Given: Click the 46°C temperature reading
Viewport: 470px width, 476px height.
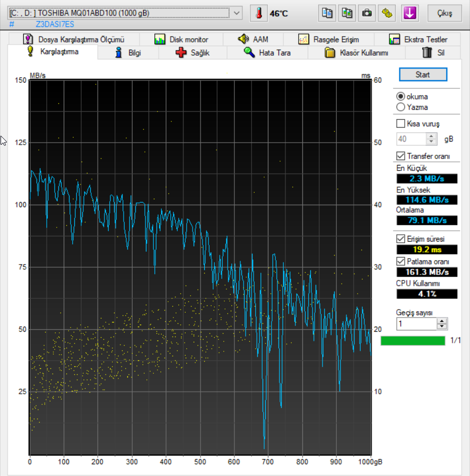Looking at the screenshot, I should coord(279,14).
